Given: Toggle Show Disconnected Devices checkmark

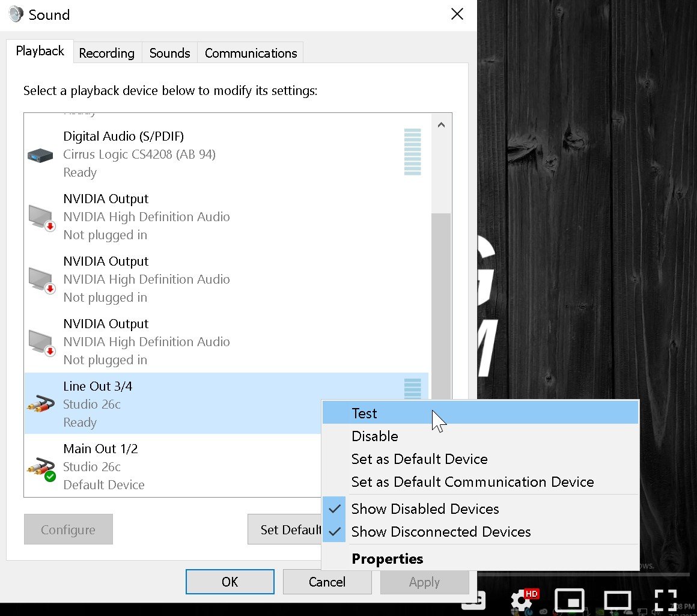Looking at the screenshot, I should coord(335,531).
